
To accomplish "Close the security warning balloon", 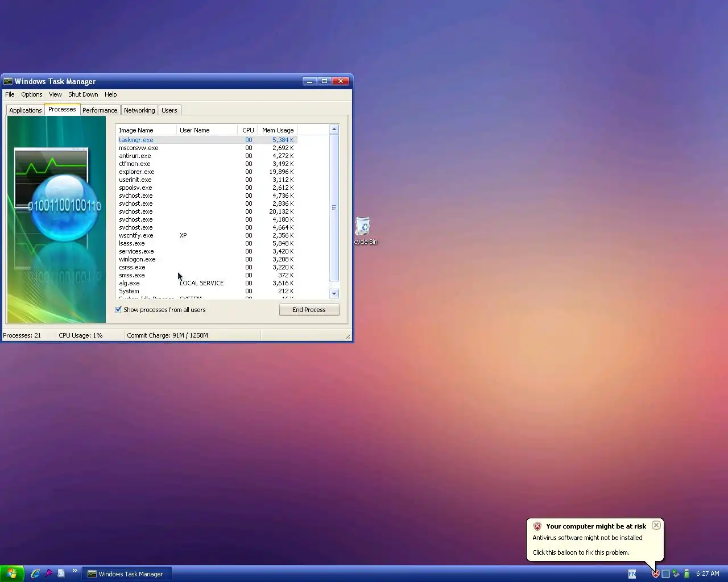I will point(656,525).
